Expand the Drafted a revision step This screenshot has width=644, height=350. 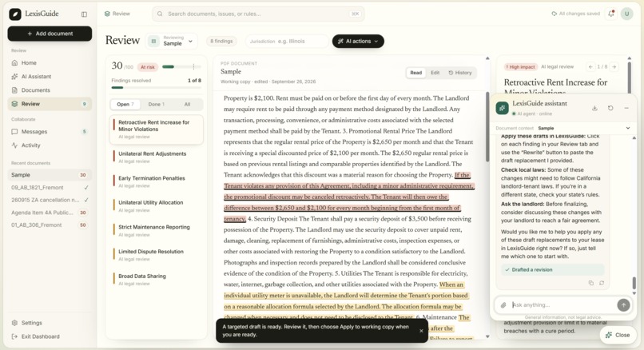click(x=552, y=270)
